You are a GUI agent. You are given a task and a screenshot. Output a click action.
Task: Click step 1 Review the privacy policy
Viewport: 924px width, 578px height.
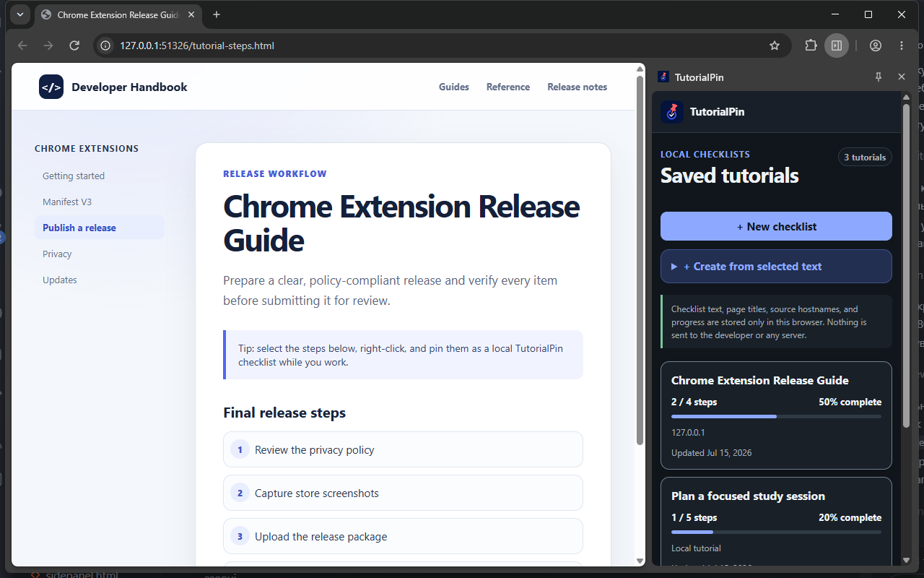click(403, 449)
